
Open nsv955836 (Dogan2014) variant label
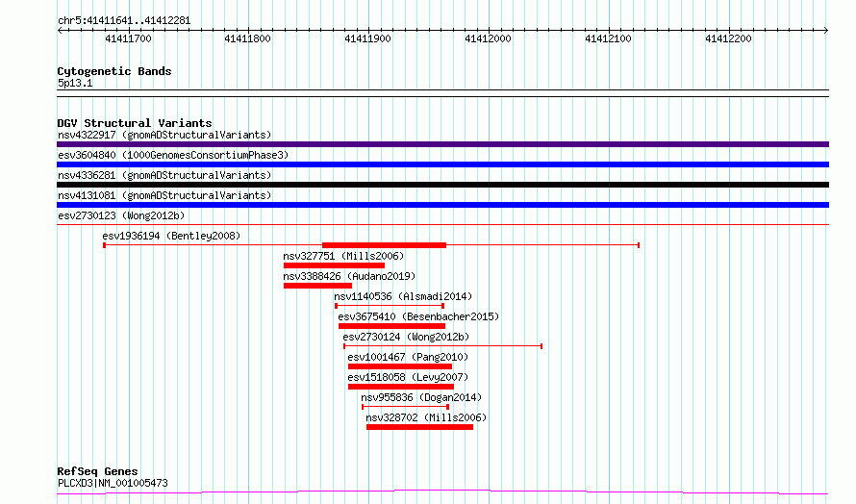(421, 397)
